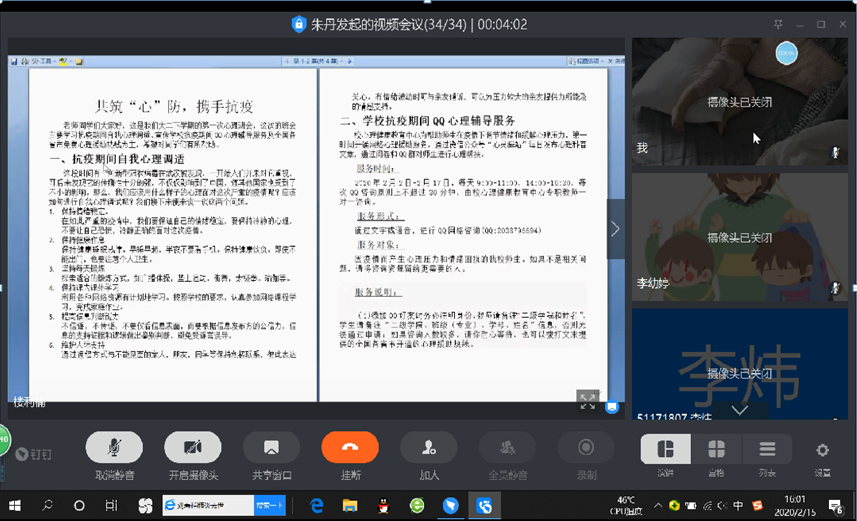Screen dimensions: 857x521
Task: Click Sogou input S icon in tray
Action: click(757, 506)
